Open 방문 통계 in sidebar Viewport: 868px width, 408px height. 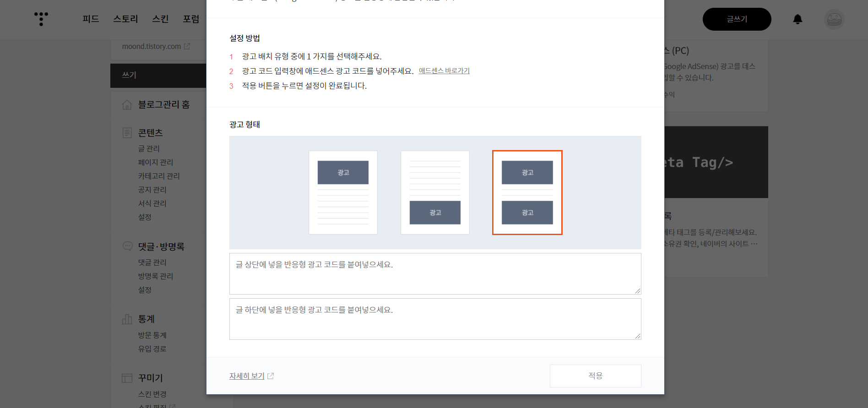152,335
